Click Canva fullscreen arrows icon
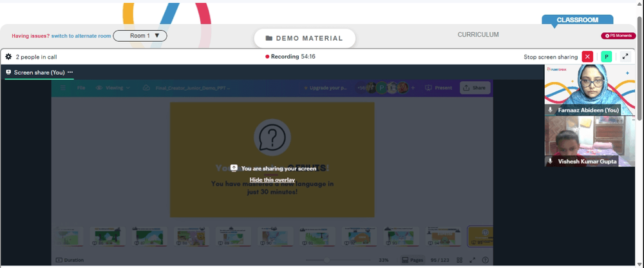Screen dimensions: 644x268 tap(472, 260)
